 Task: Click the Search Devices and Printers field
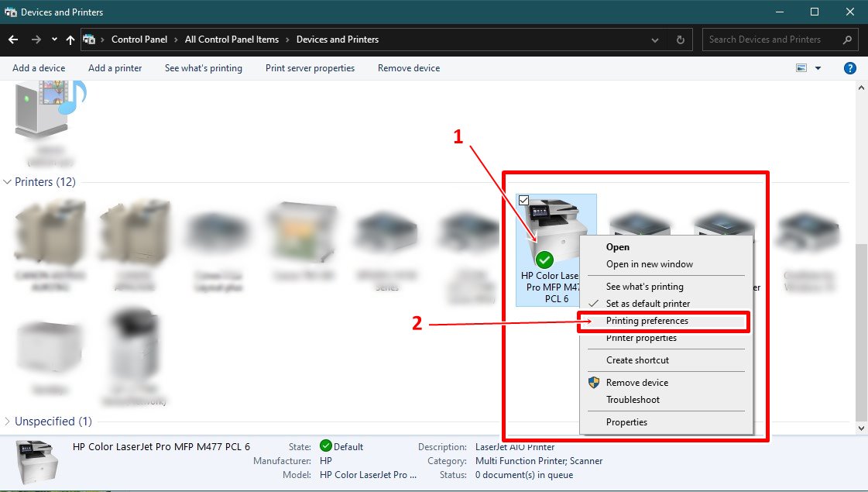coord(781,40)
